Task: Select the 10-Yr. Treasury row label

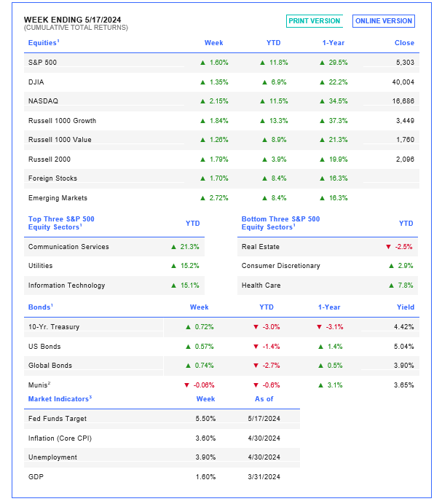Action: [54, 326]
